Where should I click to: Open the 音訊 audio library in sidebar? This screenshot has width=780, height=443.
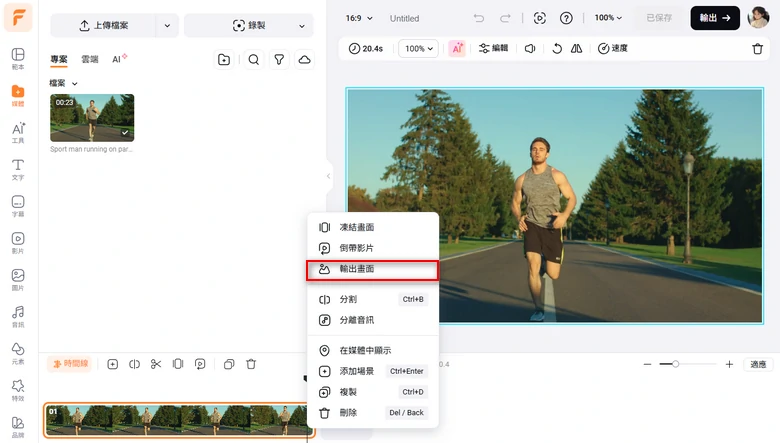(x=18, y=316)
